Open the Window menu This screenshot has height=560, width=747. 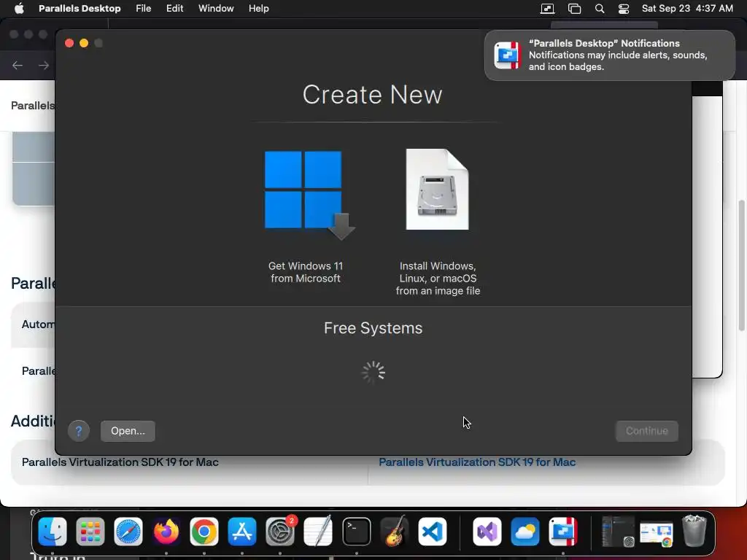pyautogui.click(x=216, y=9)
